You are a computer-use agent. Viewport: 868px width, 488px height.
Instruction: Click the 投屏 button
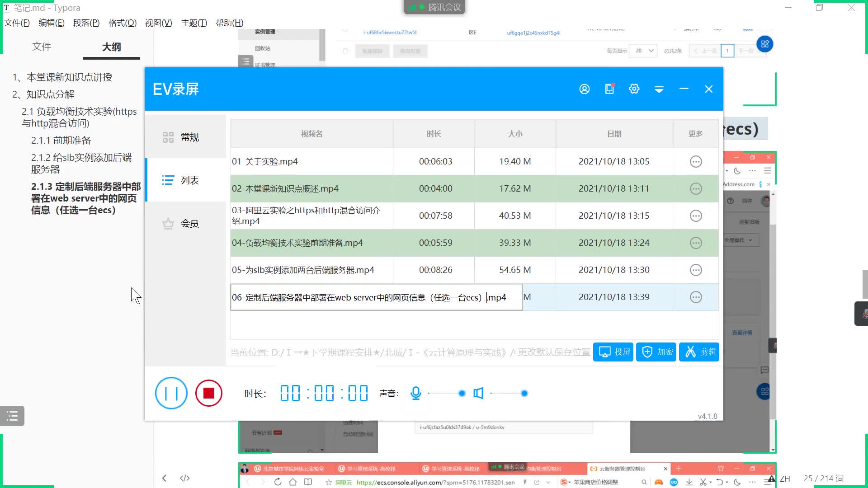tap(613, 352)
